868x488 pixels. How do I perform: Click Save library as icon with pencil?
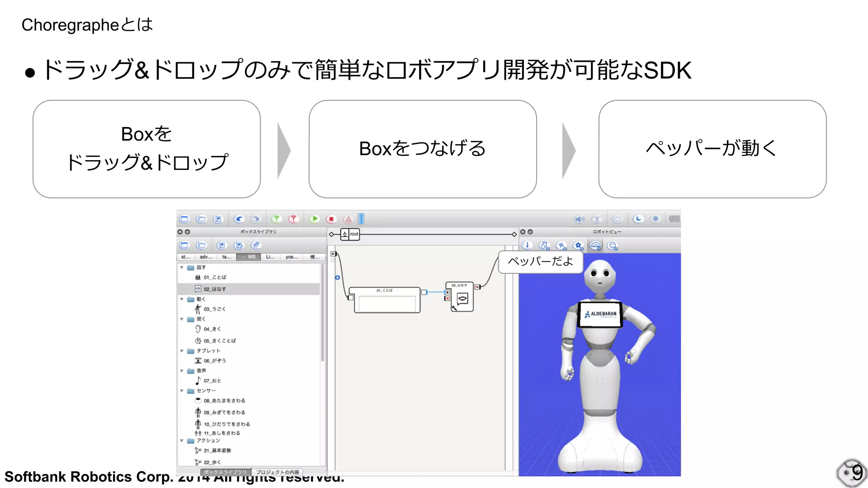239,245
